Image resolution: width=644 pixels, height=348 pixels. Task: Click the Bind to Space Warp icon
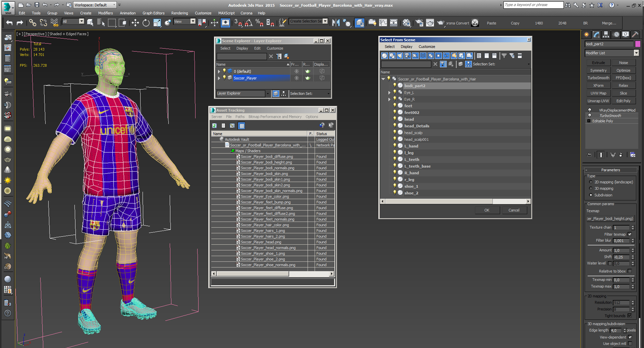click(x=54, y=23)
